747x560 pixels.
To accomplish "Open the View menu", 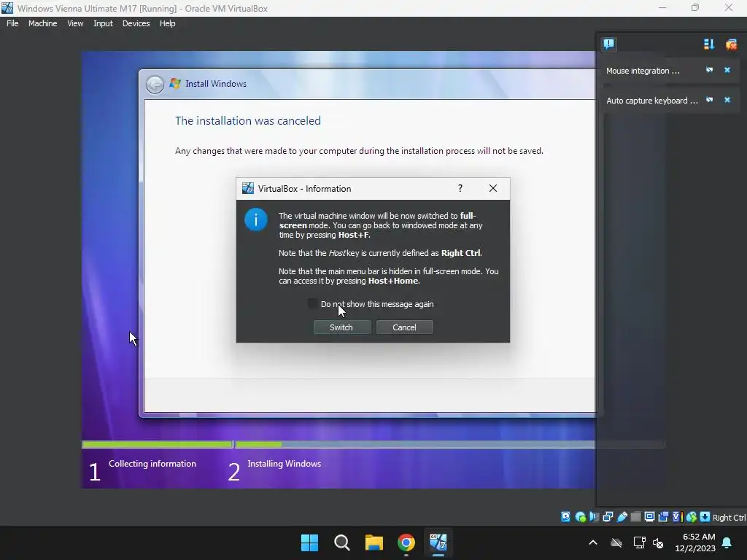I will tap(75, 23).
